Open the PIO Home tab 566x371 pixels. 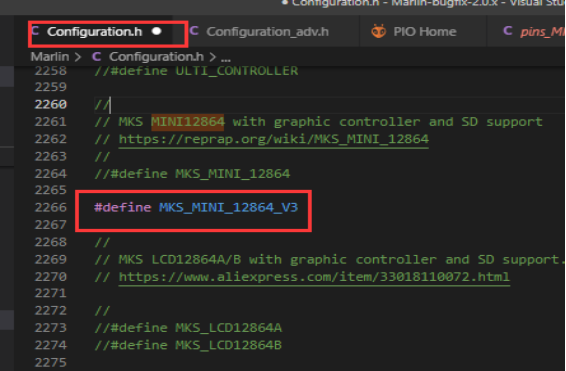(x=424, y=32)
